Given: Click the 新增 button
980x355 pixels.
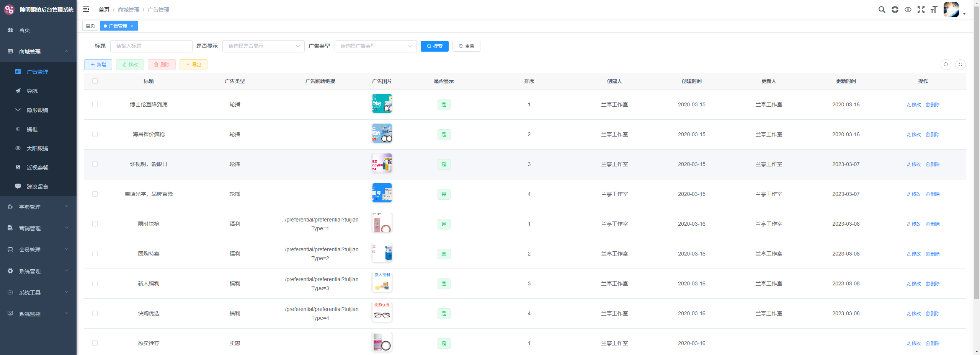Looking at the screenshot, I should 98,65.
